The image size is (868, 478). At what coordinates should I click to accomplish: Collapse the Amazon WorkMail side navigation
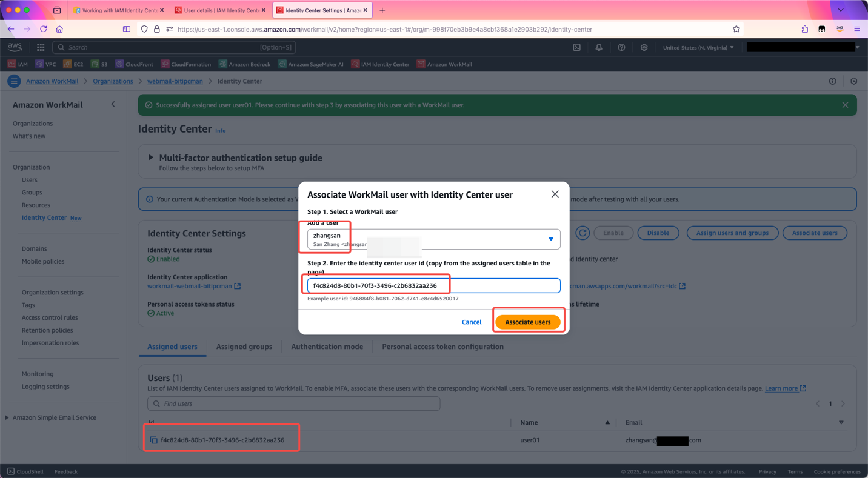(x=113, y=105)
